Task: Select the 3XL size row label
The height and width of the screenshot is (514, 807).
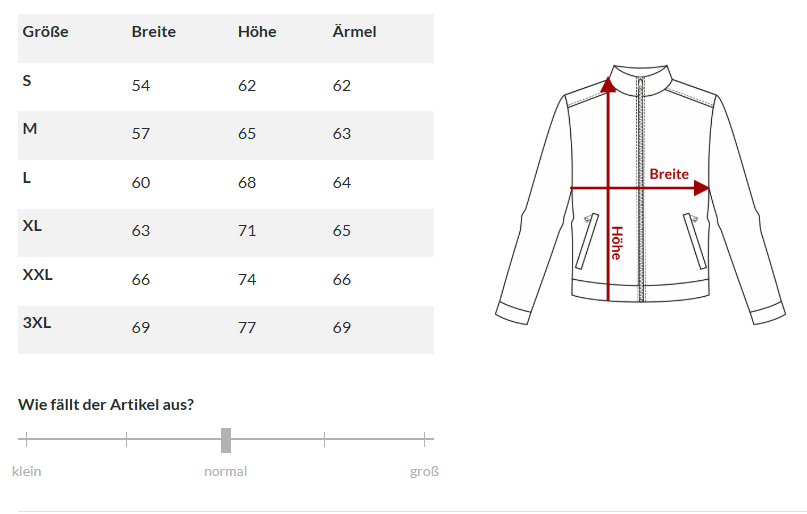Action: pos(37,323)
